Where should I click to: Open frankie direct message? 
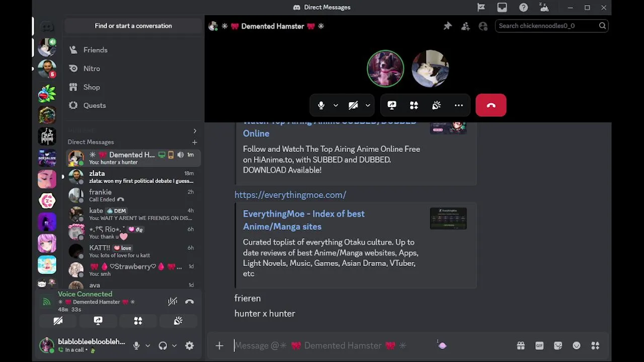pyautogui.click(x=133, y=196)
